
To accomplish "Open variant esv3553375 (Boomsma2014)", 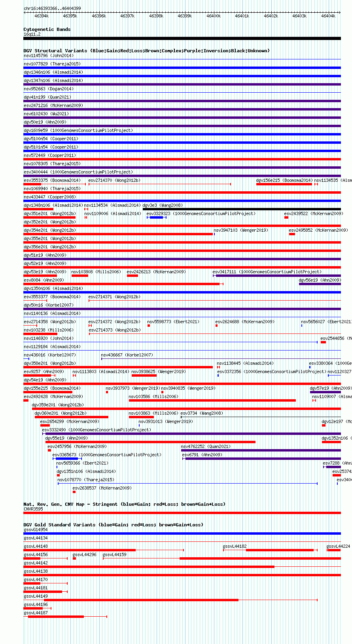I will pos(52,180).
